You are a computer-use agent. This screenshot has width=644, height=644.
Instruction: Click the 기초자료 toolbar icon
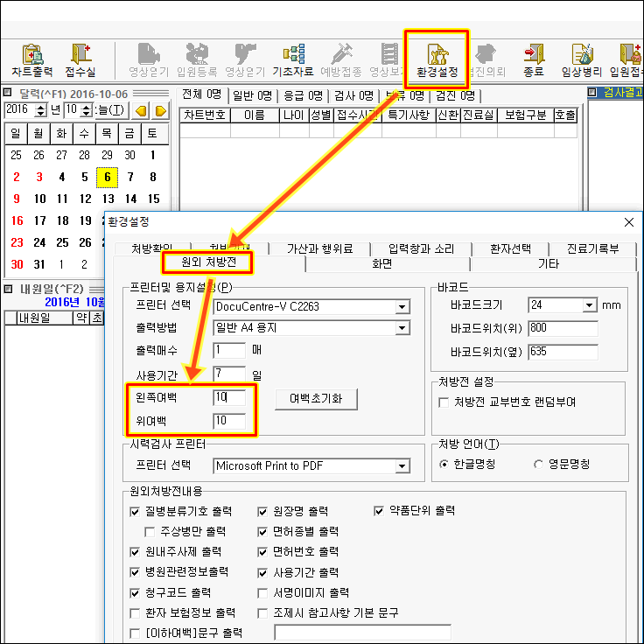(x=293, y=59)
